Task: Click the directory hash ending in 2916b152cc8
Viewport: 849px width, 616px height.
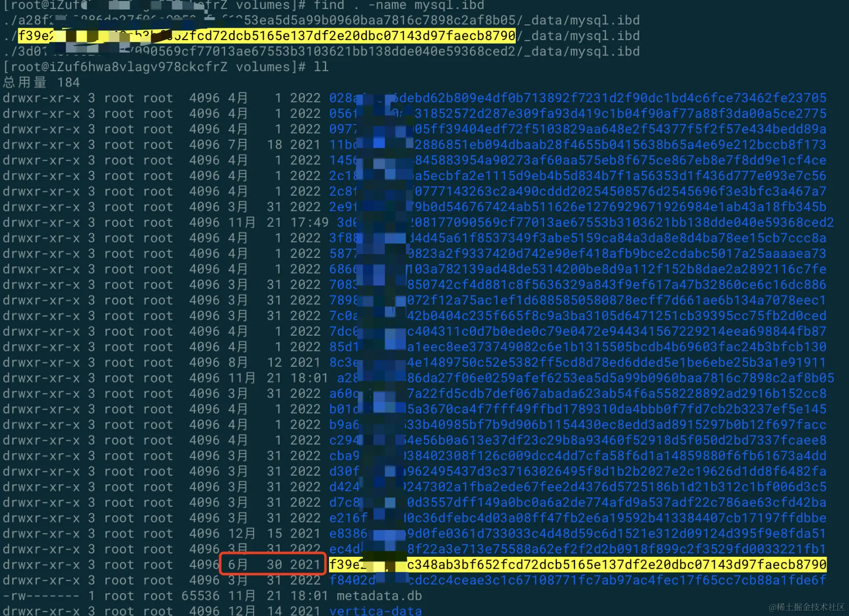Action: pos(578,393)
